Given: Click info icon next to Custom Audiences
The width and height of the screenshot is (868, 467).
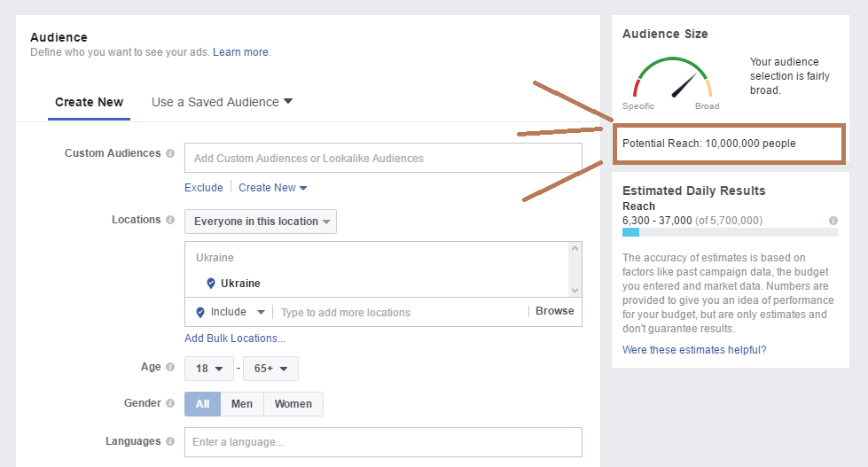Looking at the screenshot, I should point(170,153).
